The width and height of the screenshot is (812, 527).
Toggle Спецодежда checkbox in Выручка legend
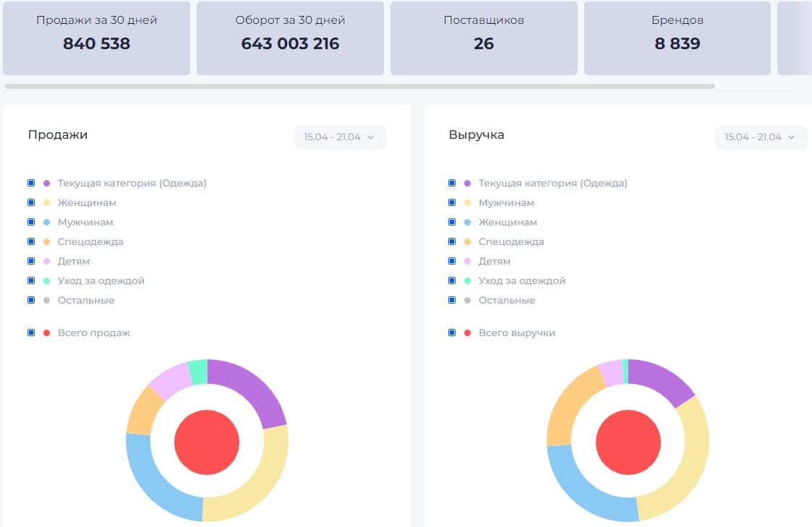[x=452, y=241]
